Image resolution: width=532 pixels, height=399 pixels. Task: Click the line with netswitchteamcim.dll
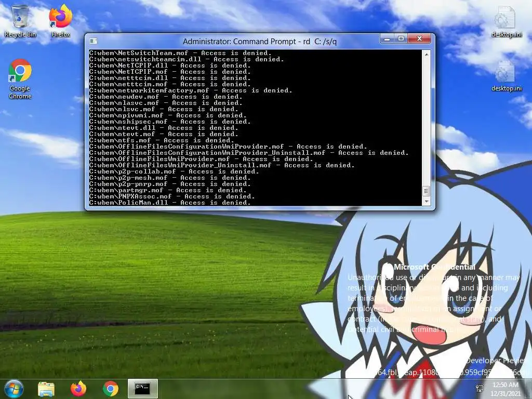(x=187, y=59)
